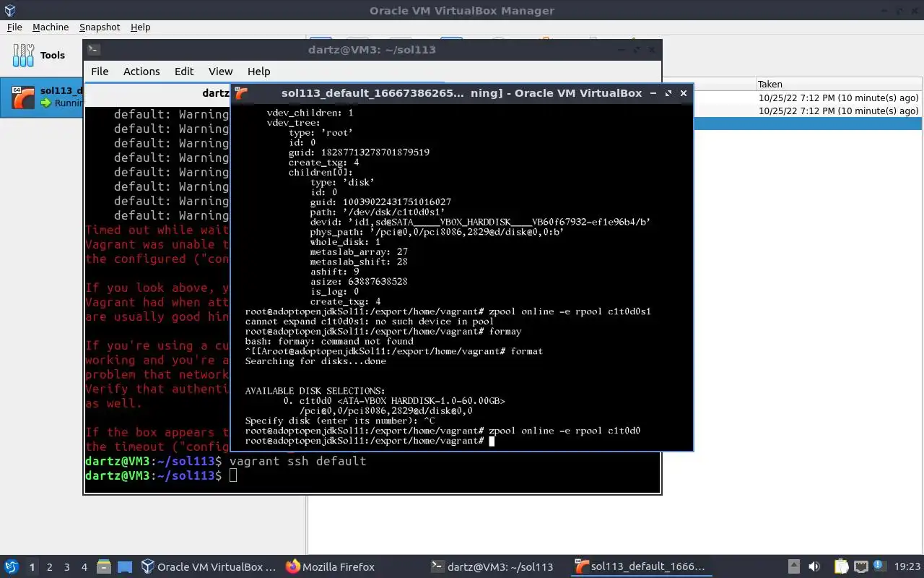This screenshot has width=924, height=578.
Task: Click the 'AVAILABLE DISK SELECTIONS:' line in console
Action: 315,391
